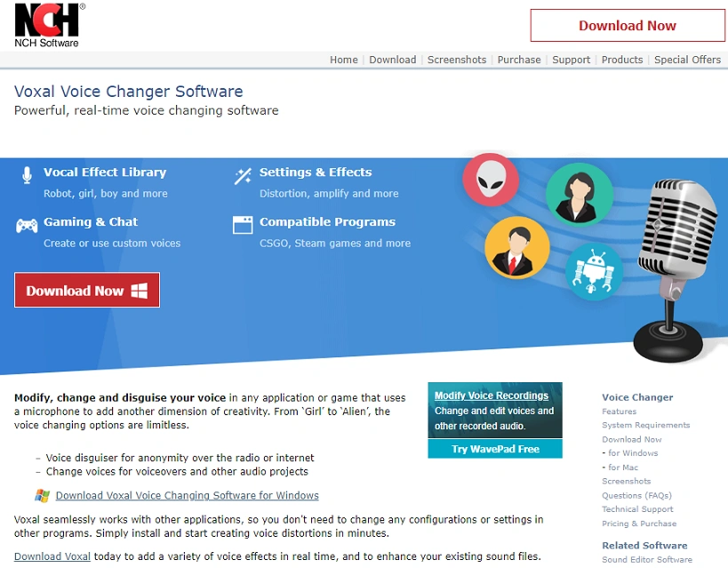
Task: Click 'Distortion, amplify and more' text
Action: [x=329, y=194]
